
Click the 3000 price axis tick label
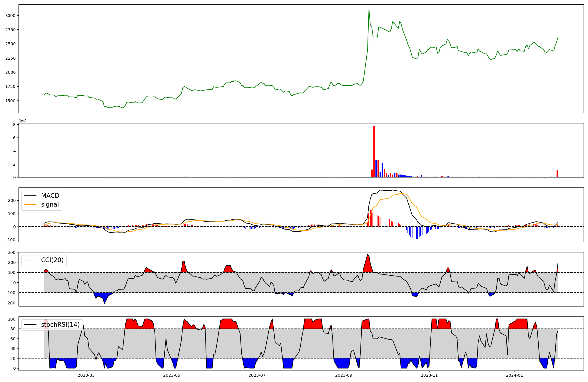pos(11,16)
